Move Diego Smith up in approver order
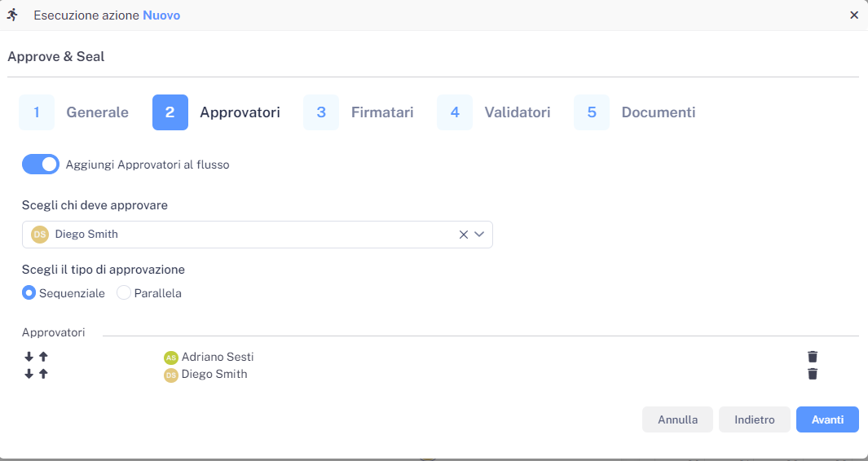The width and height of the screenshot is (868, 461). coord(43,374)
